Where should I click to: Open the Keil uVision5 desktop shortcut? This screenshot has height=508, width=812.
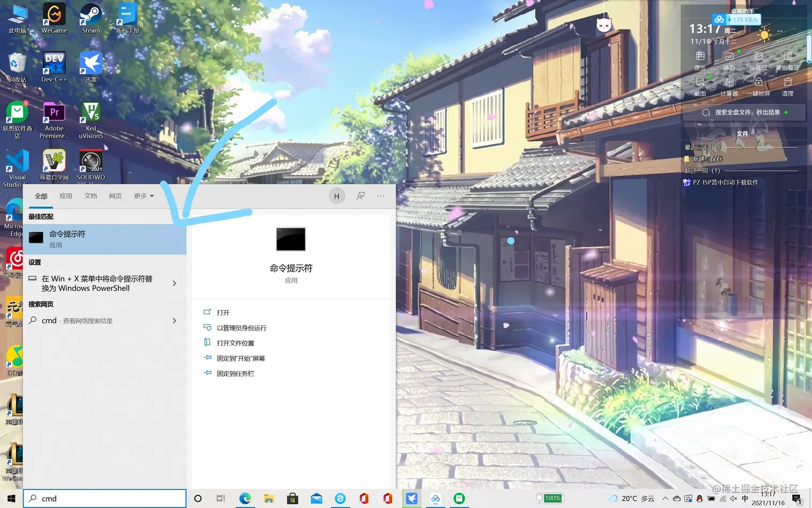pos(91,120)
